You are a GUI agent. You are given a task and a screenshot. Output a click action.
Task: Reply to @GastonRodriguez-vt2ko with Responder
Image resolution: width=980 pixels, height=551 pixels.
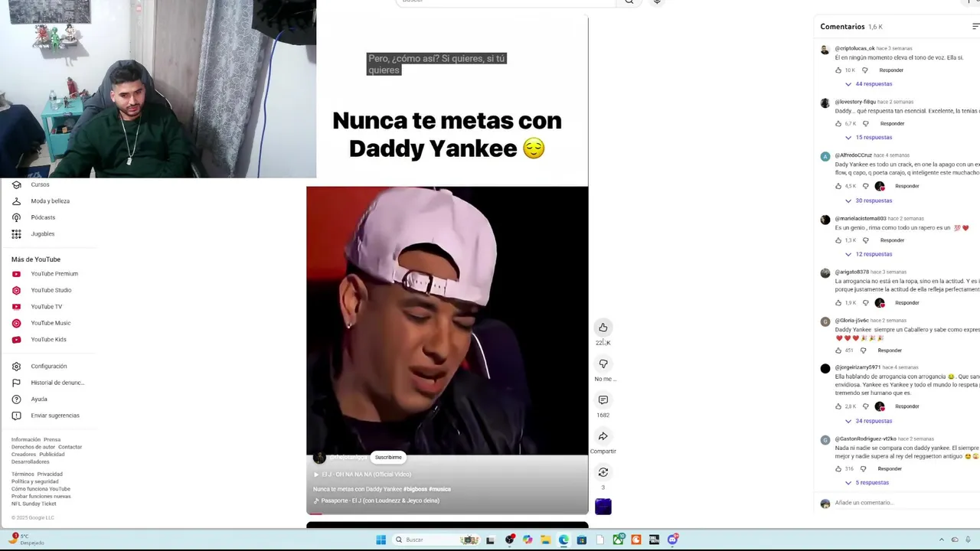tap(890, 469)
